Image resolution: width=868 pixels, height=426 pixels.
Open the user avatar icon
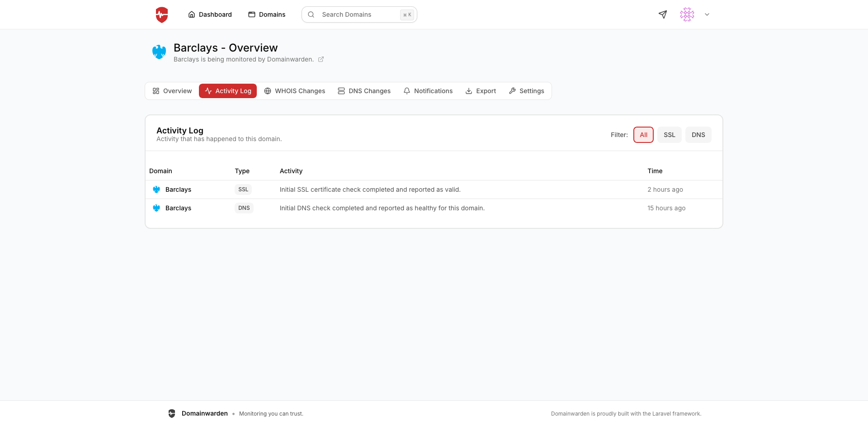[x=687, y=14]
